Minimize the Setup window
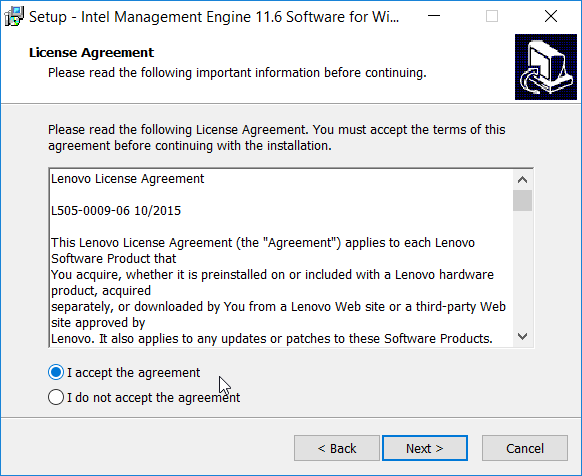Screen dimensions: 582x476 pos(434,16)
